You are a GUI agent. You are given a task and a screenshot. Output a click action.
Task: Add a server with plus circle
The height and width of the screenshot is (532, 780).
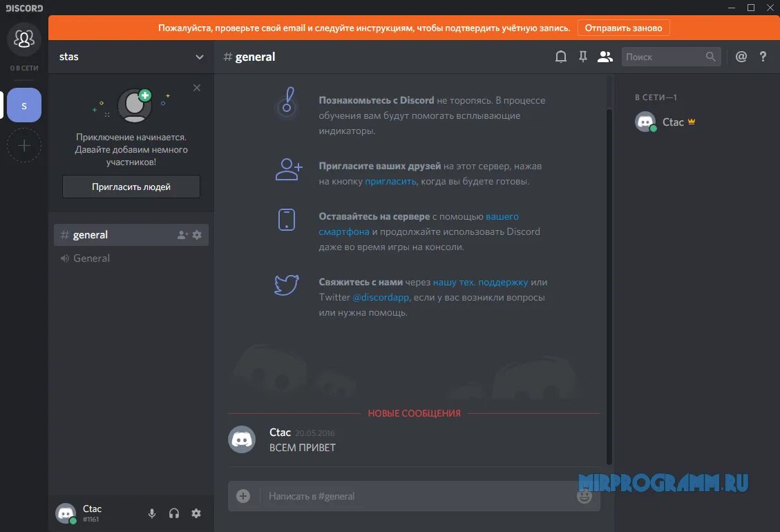[x=24, y=145]
